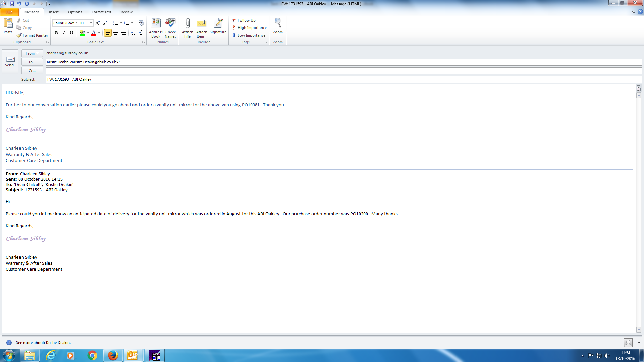Screen dimensions: 644x362
Task: Toggle Italic text formatting
Action: pyautogui.click(x=64, y=33)
